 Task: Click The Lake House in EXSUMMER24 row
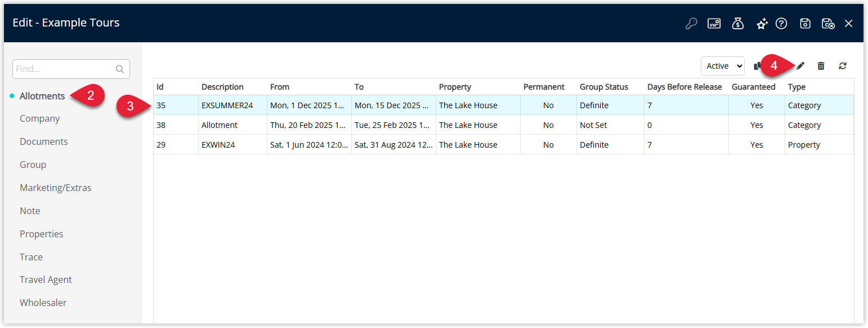[478, 105]
